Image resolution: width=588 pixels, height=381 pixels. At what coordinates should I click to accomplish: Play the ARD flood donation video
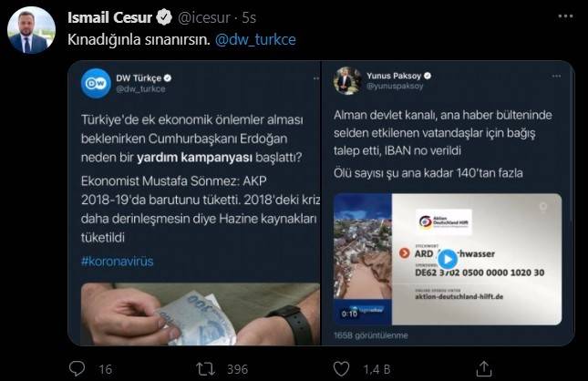(448, 259)
